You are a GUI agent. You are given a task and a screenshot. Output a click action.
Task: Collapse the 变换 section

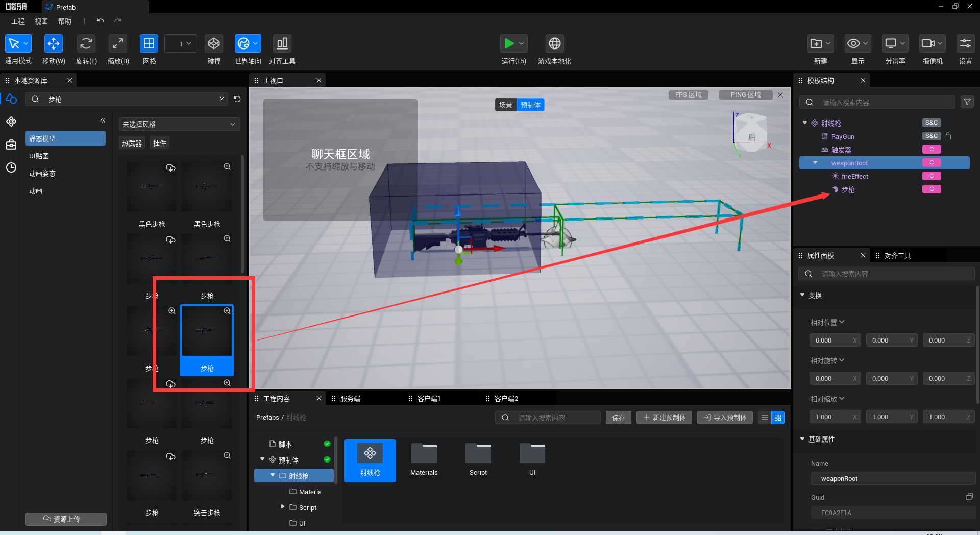coord(802,295)
